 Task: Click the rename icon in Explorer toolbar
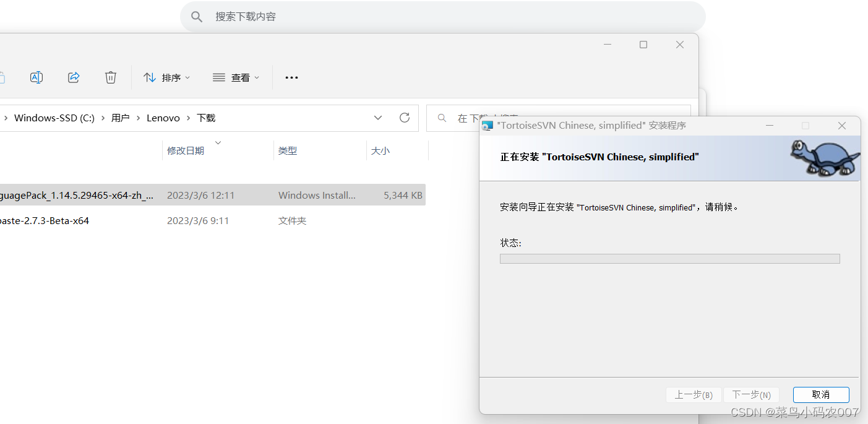pos(37,77)
